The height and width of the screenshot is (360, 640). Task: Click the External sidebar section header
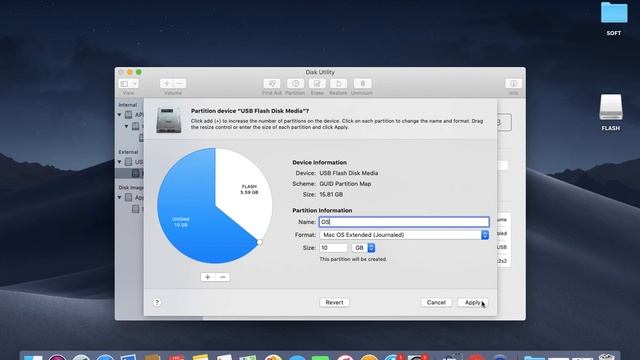[x=128, y=152]
